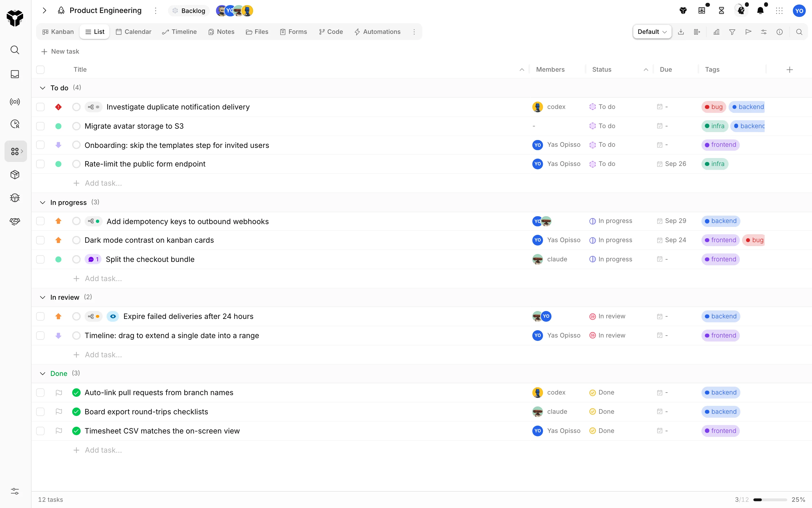Open the Automations tab

coord(378,32)
